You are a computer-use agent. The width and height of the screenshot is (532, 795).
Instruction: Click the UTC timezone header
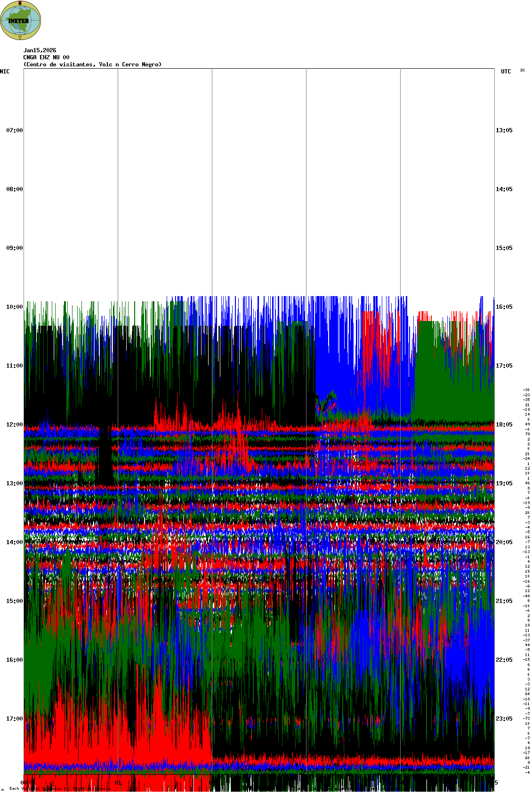point(506,72)
